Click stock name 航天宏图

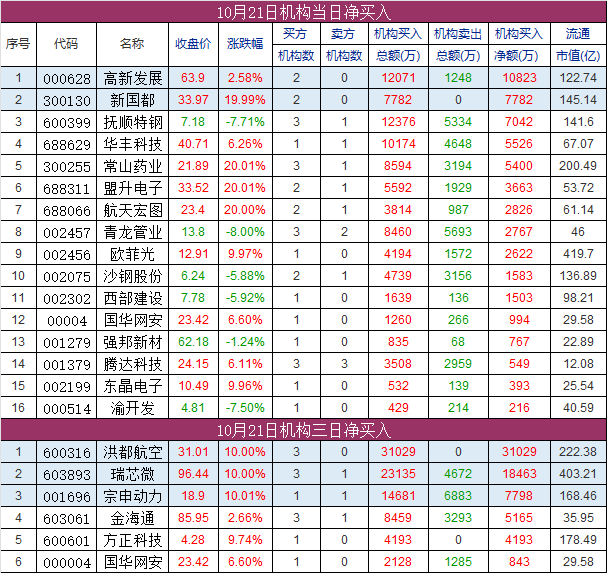[x=132, y=211]
